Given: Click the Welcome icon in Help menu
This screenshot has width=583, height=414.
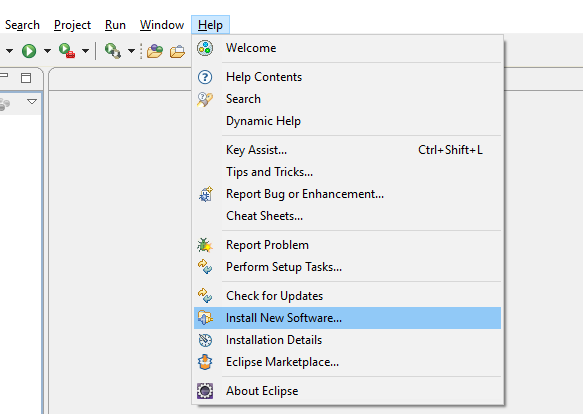Looking at the screenshot, I should [x=205, y=48].
